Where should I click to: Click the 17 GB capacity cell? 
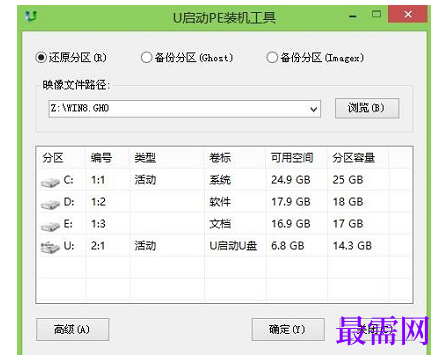[x=348, y=224]
